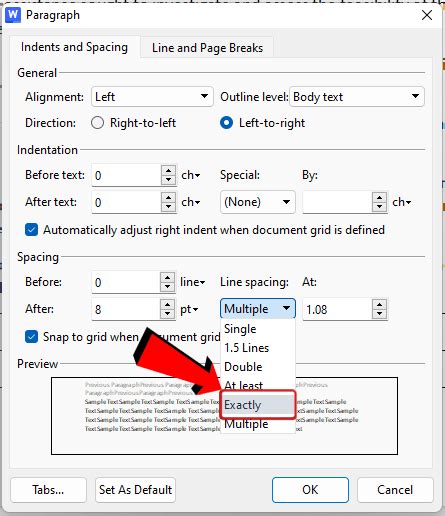The height and width of the screenshot is (516, 445).
Task: Decrease Before text indent value
Action: [x=169, y=180]
